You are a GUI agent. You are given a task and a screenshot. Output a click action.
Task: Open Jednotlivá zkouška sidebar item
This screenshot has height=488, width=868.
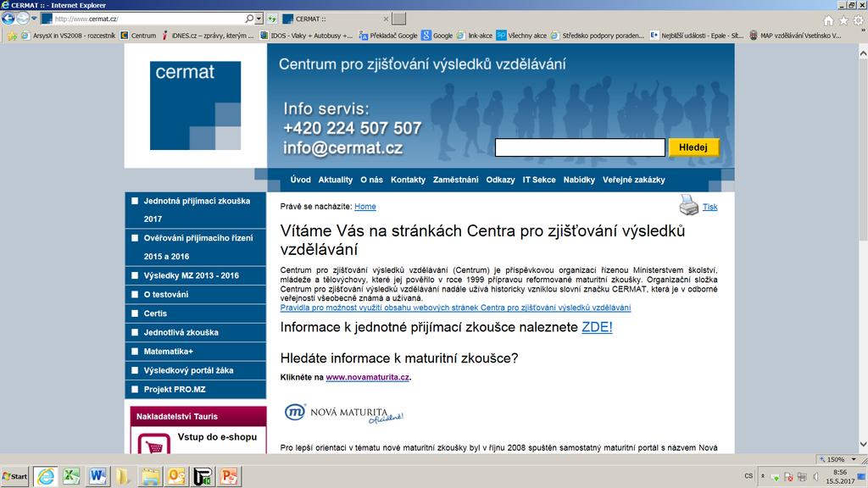[196, 332]
